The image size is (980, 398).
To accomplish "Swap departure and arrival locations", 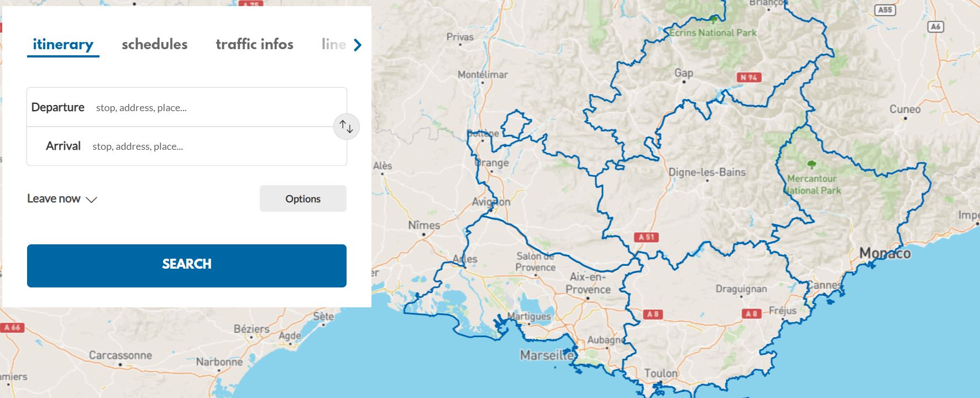I will 347,127.
